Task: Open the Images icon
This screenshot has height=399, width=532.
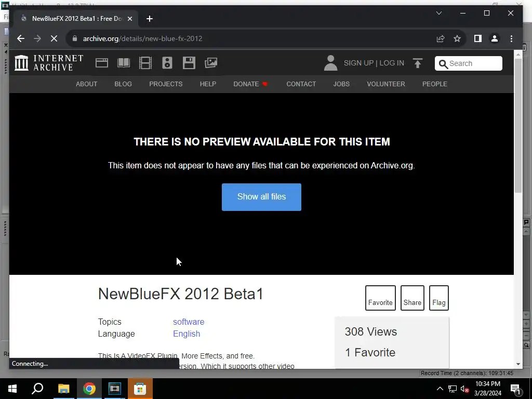Action: coord(211,63)
